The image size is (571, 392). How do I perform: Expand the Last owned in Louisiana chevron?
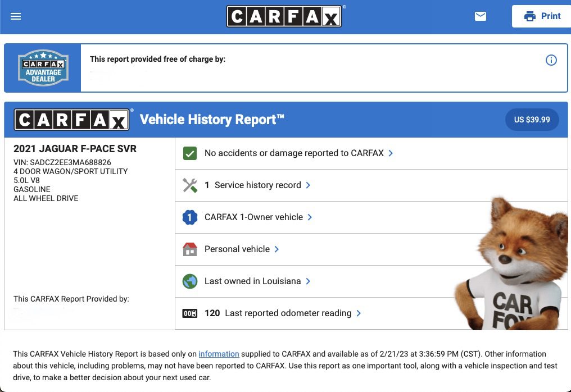click(x=308, y=281)
